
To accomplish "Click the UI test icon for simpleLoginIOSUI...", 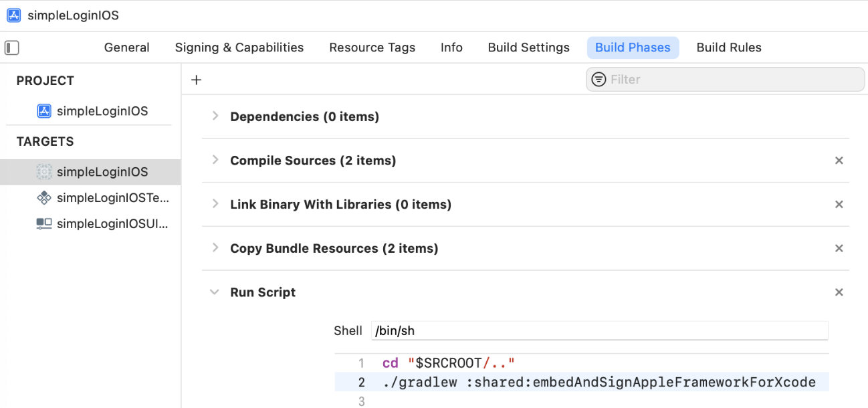I will (44, 223).
